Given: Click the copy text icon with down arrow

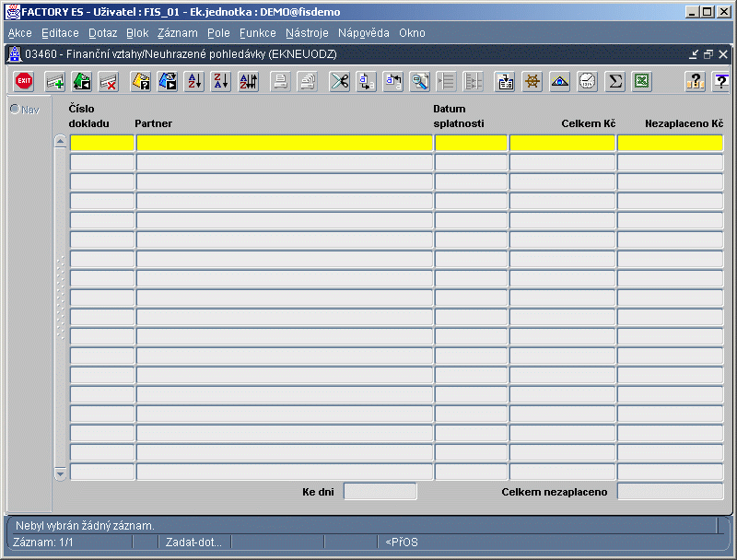Looking at the screenshot, I should (366, 81).
